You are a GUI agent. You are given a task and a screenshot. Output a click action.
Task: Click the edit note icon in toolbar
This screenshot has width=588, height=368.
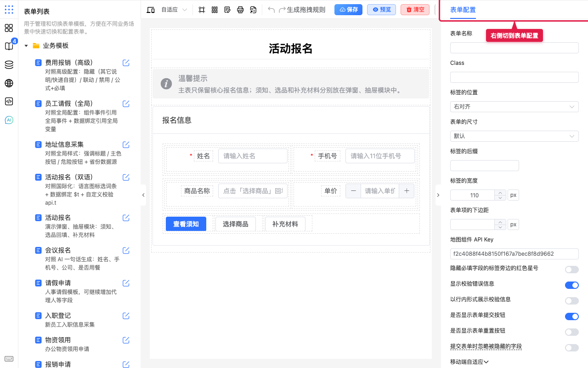[x=227, y=10]
